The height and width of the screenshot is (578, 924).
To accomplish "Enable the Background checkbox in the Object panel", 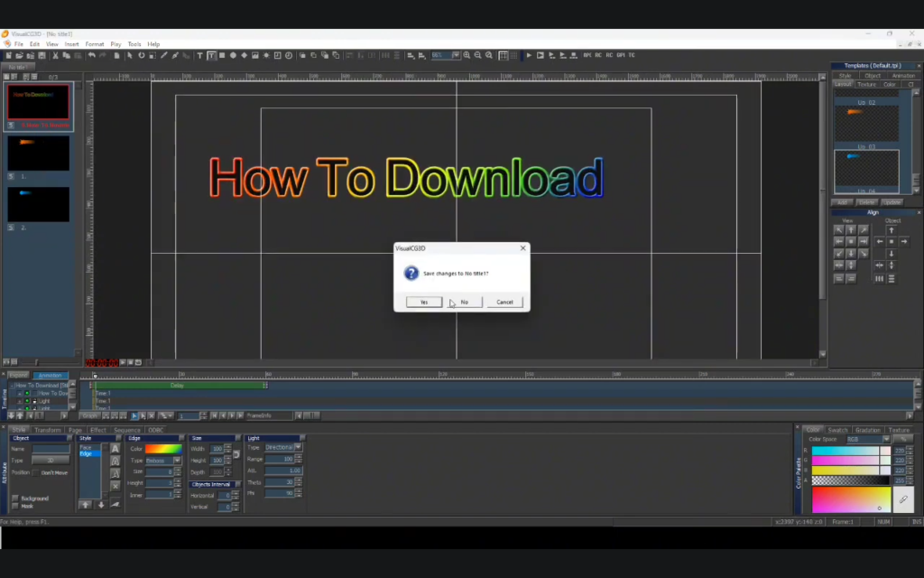I will (15, 499).
